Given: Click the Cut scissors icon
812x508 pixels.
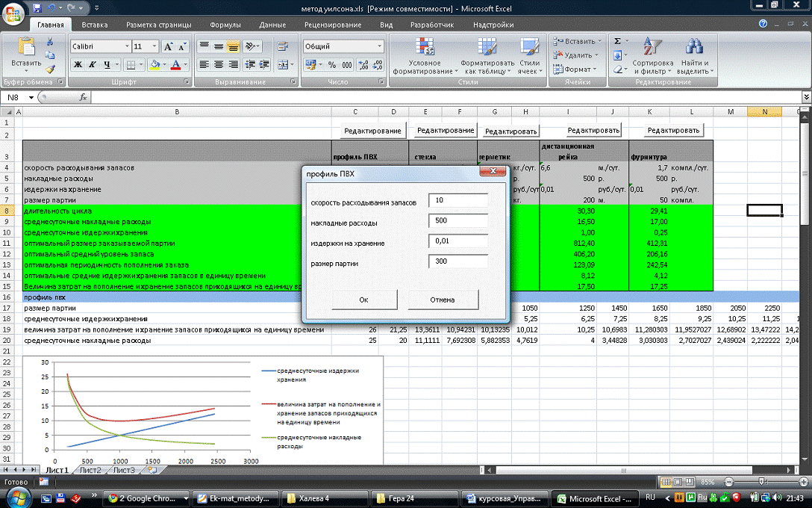Looking at the screenshot, I should (x=50, y=42).
